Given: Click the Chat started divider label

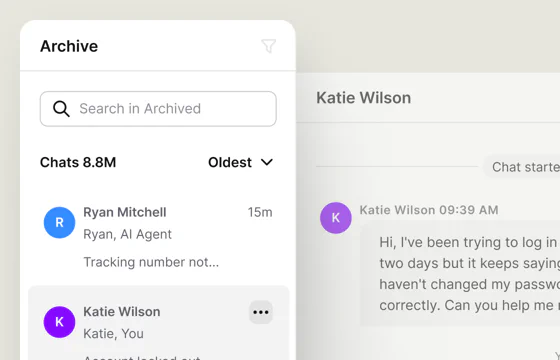Looking at the screenshot, I should pos(522,167).
